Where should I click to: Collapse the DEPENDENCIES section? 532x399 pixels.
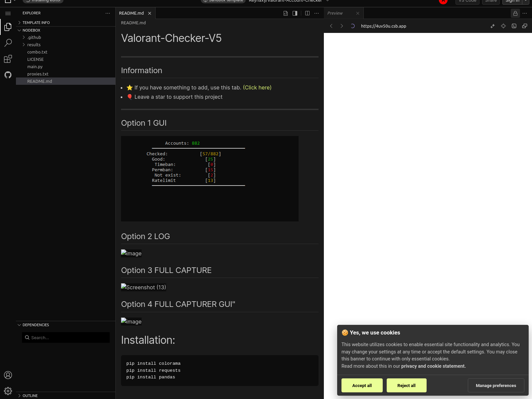coord(66,325)
